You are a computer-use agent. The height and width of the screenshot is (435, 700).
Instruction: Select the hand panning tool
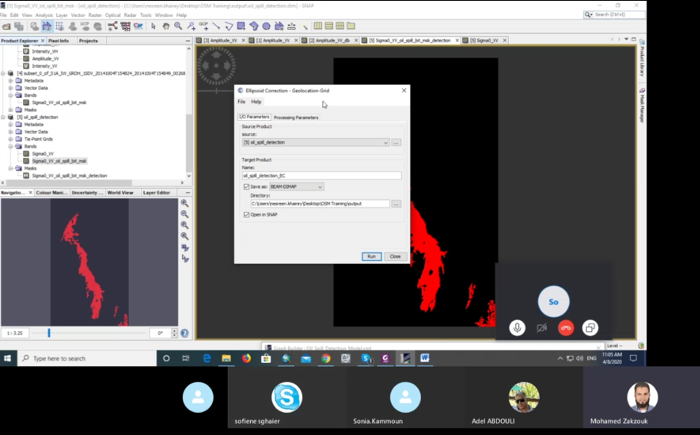pyautogui.click(x=166, y=26)
